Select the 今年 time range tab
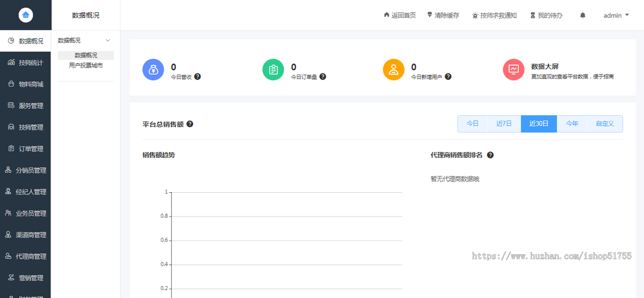Viewport: 644px width, 298px height. [572, 123]
